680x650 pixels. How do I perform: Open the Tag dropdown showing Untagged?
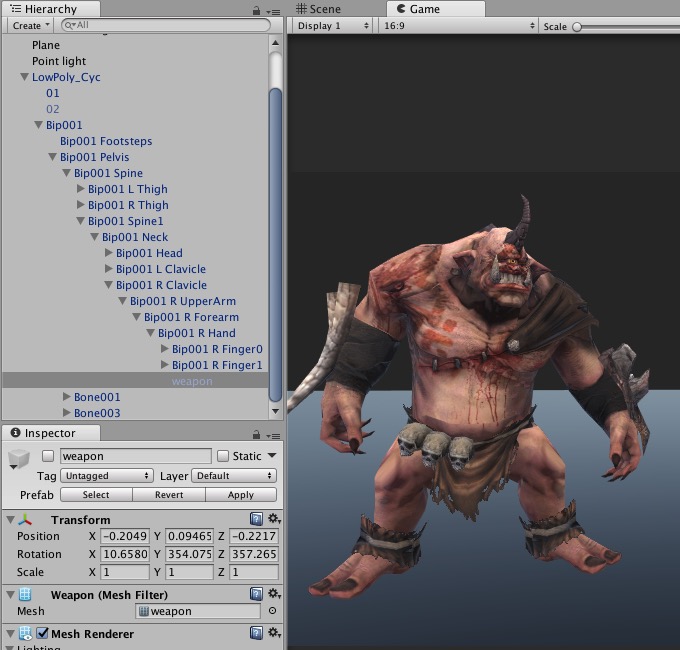click(x=107, y=476)
